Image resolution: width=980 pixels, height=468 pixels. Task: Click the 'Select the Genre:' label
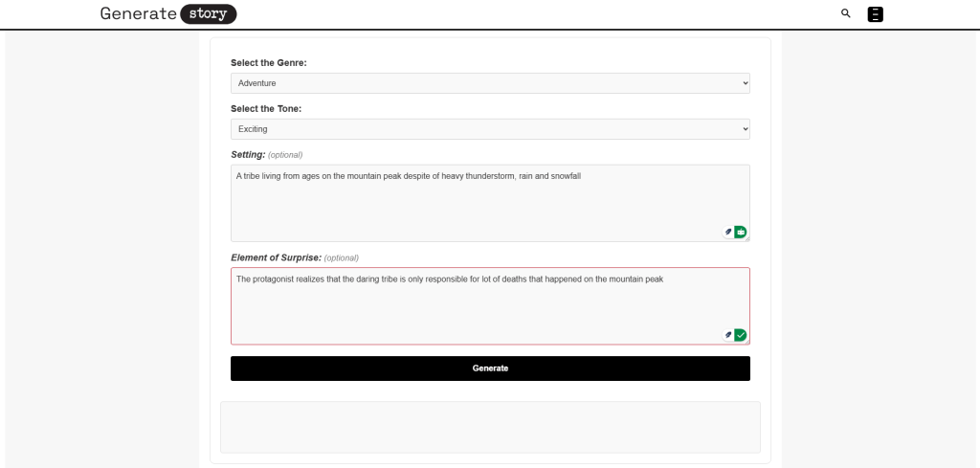click(x=275, y=63)
